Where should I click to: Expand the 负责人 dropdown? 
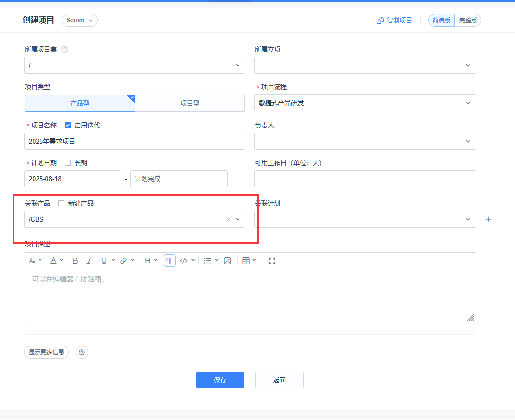(365, 141)
